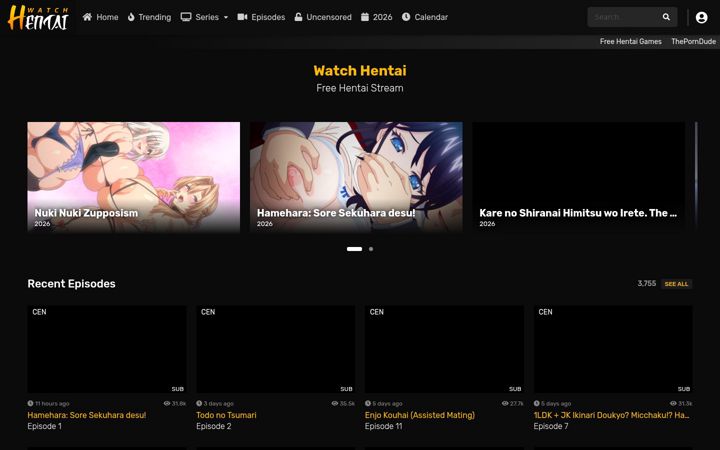
Task: Click the 'Episode 2' text
Action: [214, 426]
